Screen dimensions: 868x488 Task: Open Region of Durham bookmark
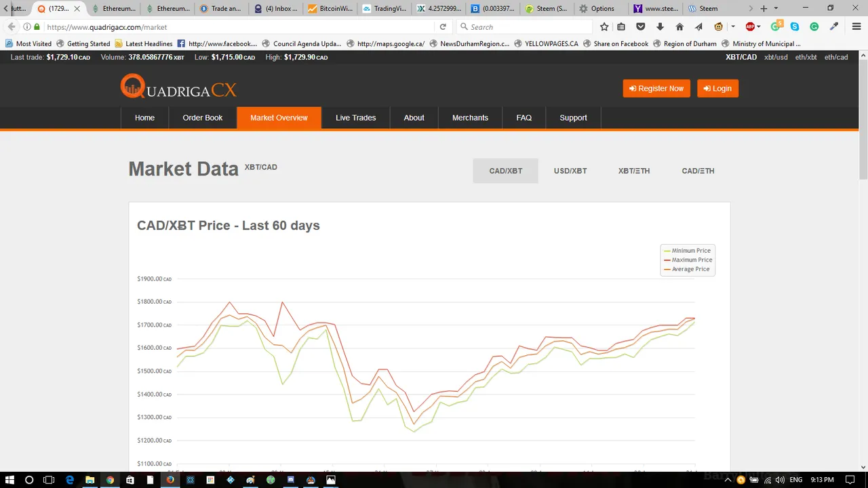click(x=684, y=43)
